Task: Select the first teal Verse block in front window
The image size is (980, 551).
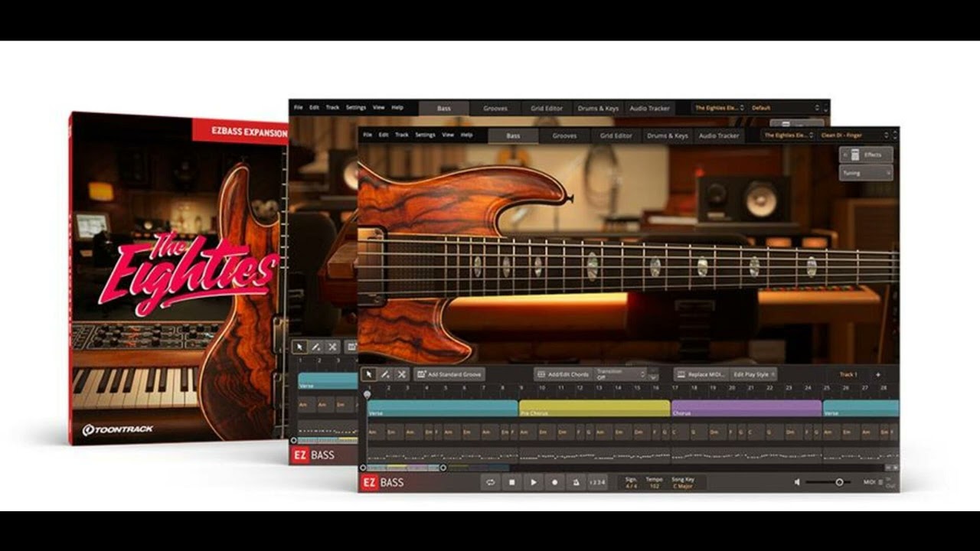Action: pos(443,409)
